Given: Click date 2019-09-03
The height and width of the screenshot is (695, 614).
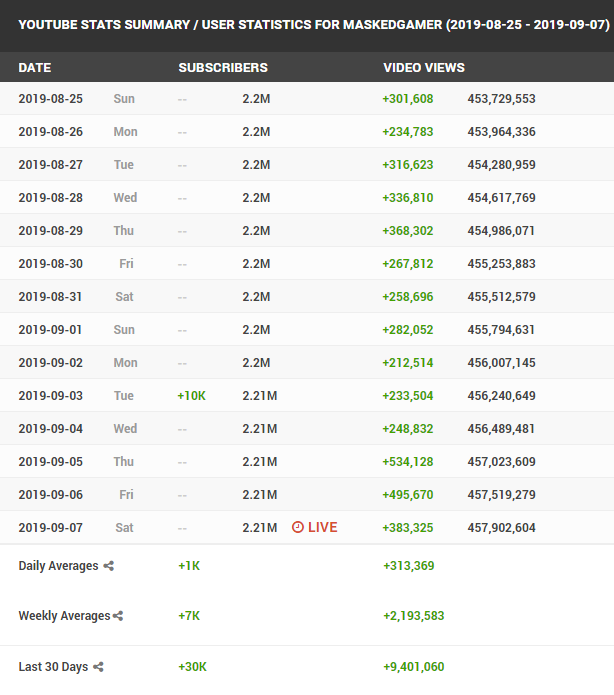Looking at the screenshot, I should (x=51, y=396).
